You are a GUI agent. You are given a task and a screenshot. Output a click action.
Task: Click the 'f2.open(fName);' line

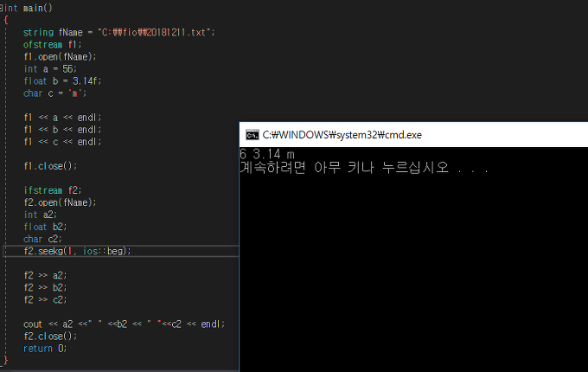click(x=60, y=202)
